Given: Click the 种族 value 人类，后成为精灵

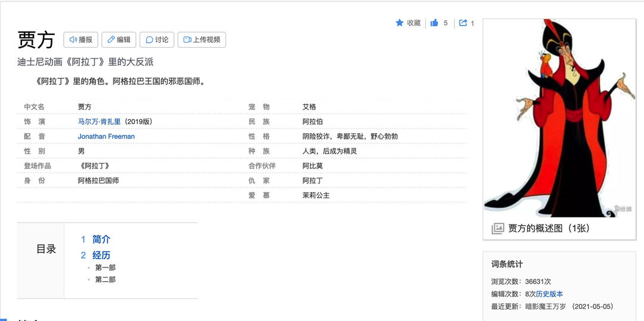Looking at the screenshot, I should (x=329, y=151).
